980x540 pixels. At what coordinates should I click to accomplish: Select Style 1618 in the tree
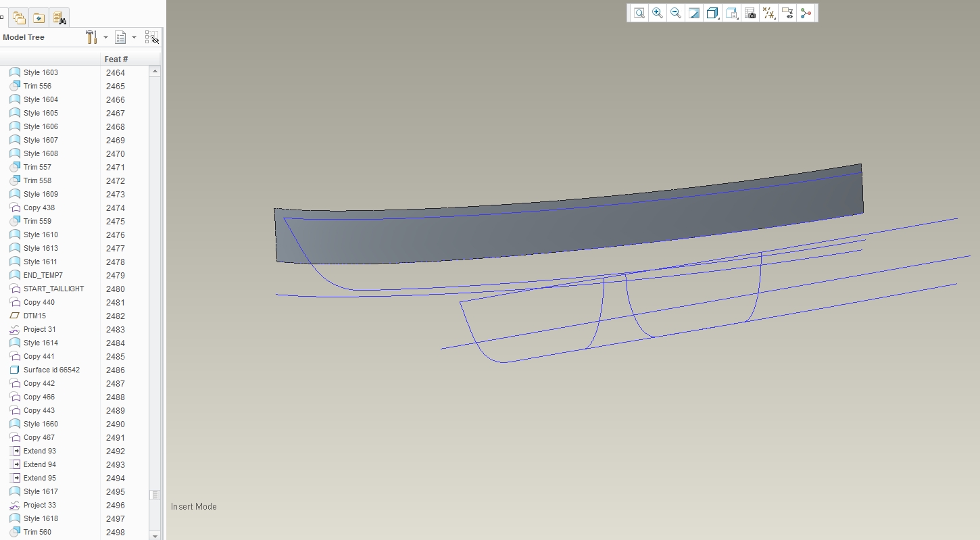pos(41,518)
